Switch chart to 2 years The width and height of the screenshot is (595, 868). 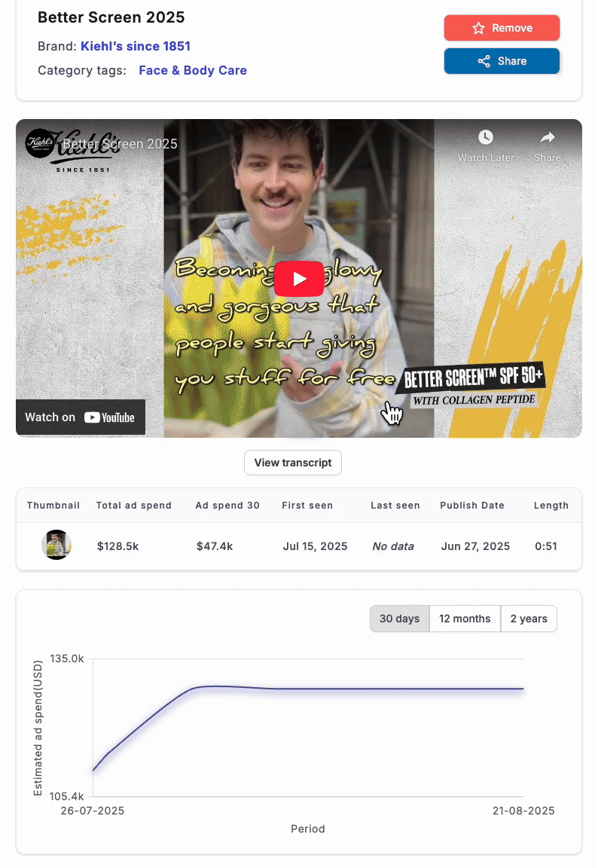pyautogui.click(x=529, y=619)
